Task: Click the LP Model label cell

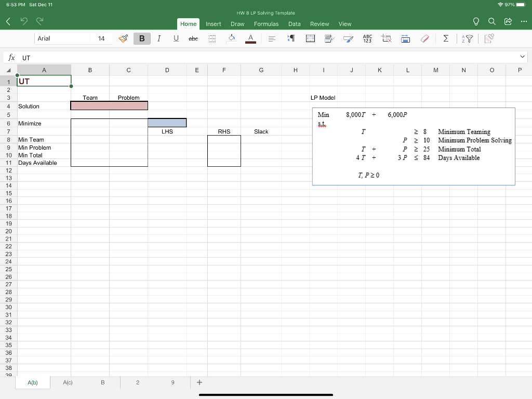Action: pos(323,98)
